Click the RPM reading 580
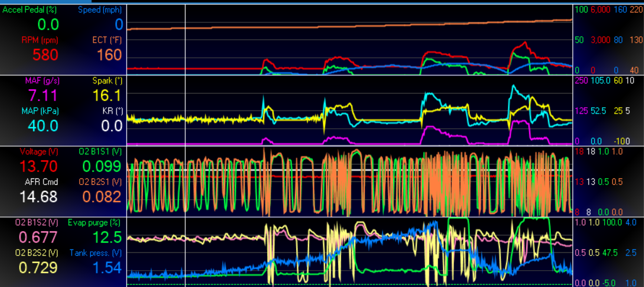The image size is (644, 287). pos(45,55)
